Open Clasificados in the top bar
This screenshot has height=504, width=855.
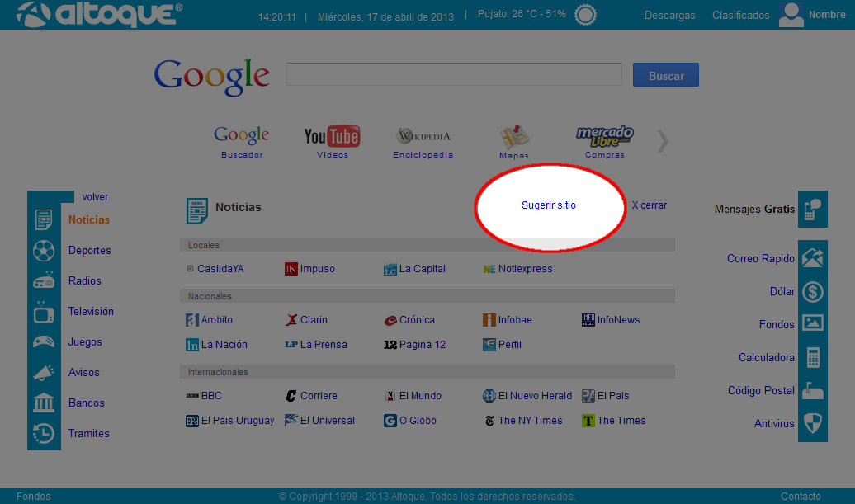pyautogui.click(x=740, y=15)
